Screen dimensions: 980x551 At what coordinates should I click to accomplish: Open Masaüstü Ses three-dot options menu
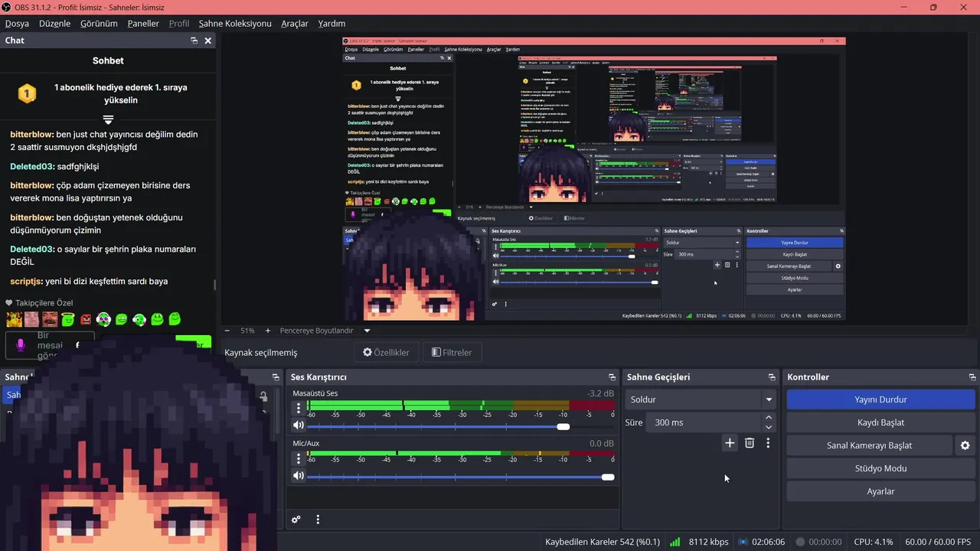point(299,408)
